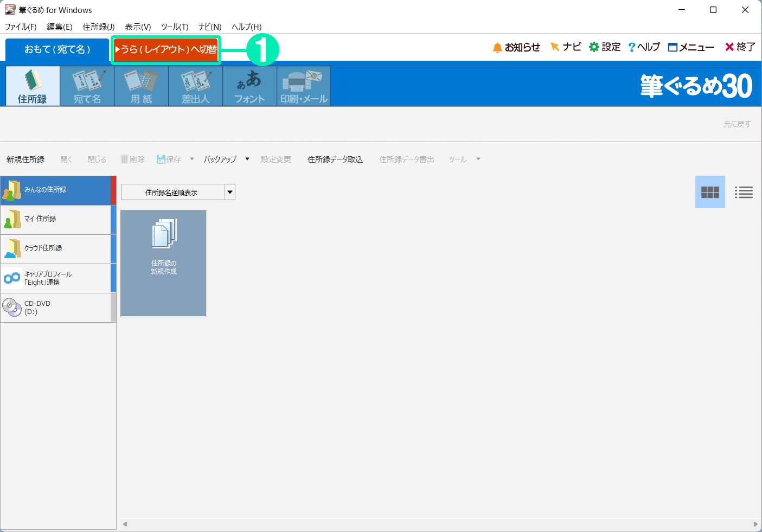This screenshot has height=532, width=762.
Task: Expand the 住所録名逆順表示 sort dropdown
Action: pos(230,192)
